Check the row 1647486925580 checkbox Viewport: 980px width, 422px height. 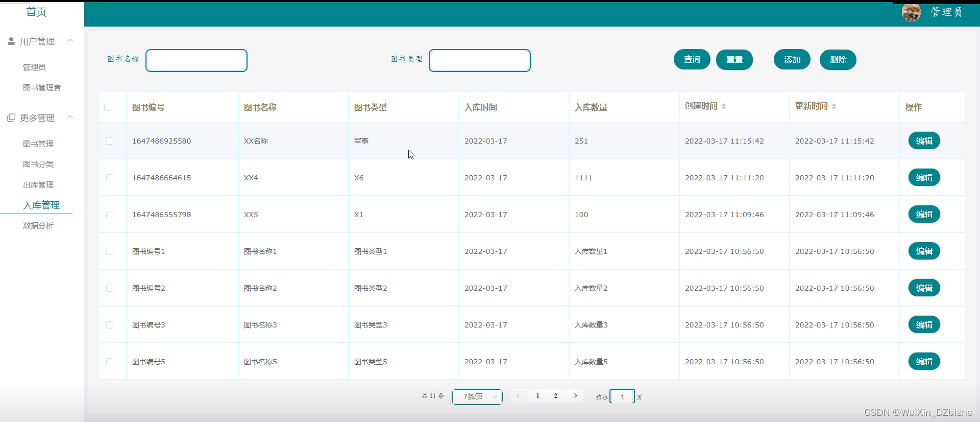click(110, 141)
